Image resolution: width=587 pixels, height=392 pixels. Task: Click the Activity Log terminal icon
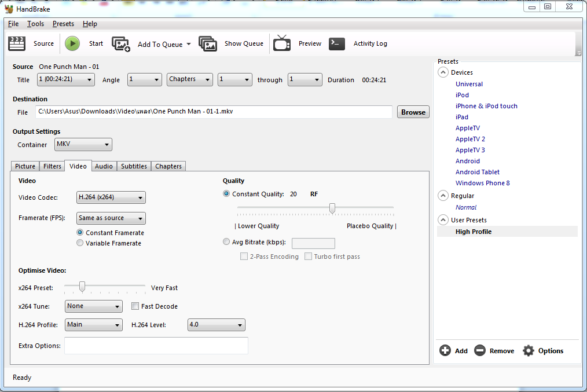337,43
